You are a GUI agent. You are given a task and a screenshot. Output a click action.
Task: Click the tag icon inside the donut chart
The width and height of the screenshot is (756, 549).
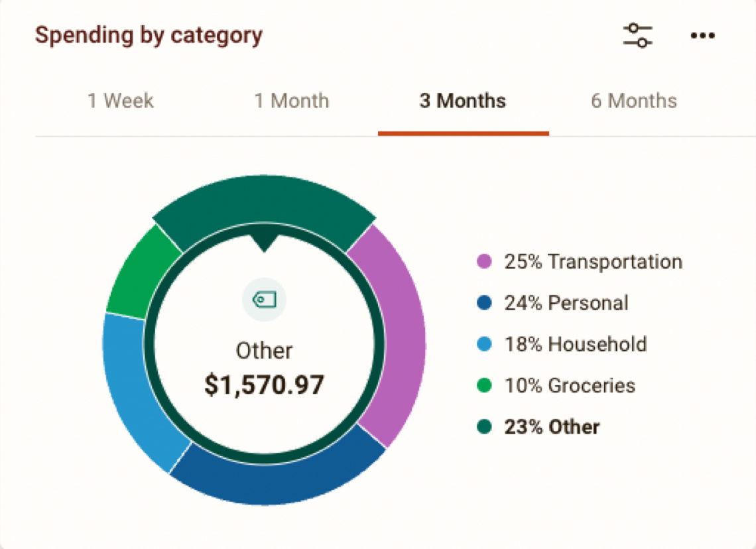(x=264, y=300)
